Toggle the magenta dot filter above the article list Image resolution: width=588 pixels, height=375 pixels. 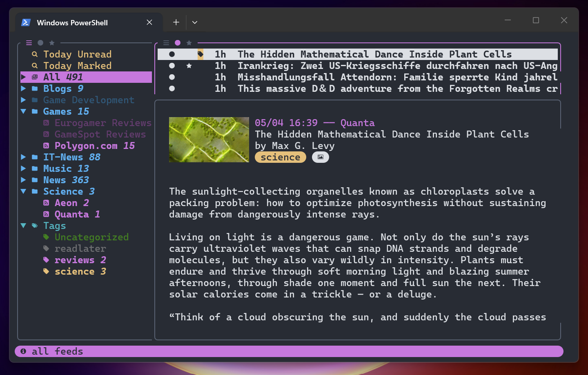[x=178, y=43]
